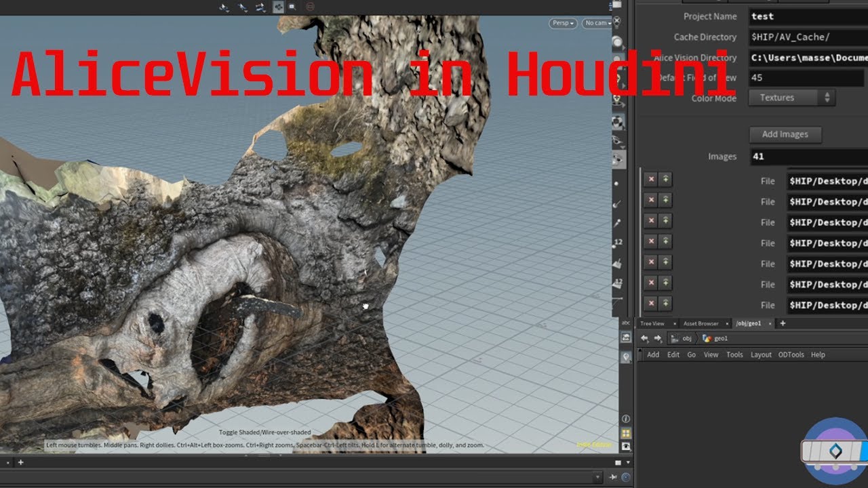Image resolution: width=868 pixels, height=488 pixels.
Task: Switch to the Asset Browser tab
Action: [x=701, y=323]
